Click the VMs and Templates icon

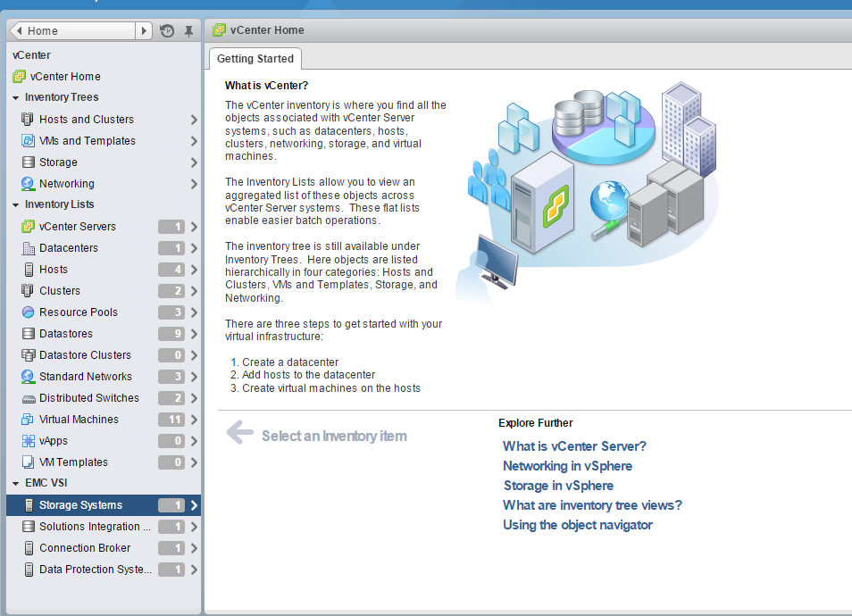pos(28,141)
